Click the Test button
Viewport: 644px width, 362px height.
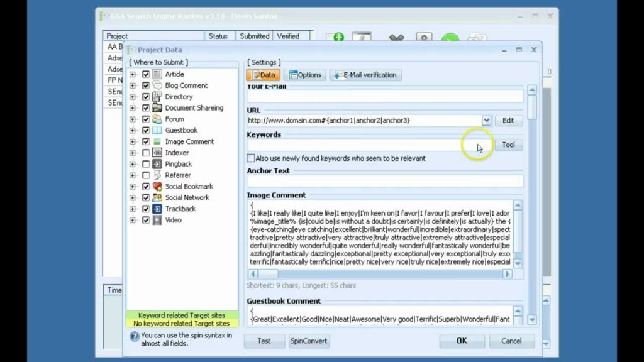point(264,341)
